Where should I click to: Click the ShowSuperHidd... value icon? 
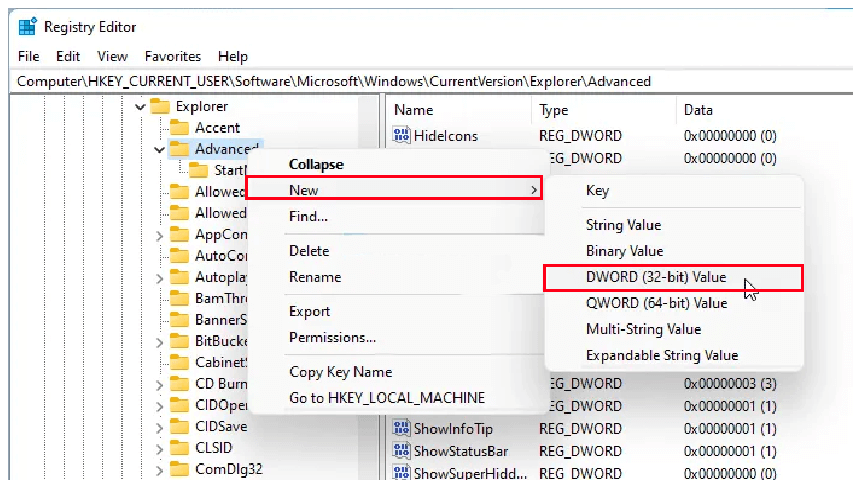402,473
